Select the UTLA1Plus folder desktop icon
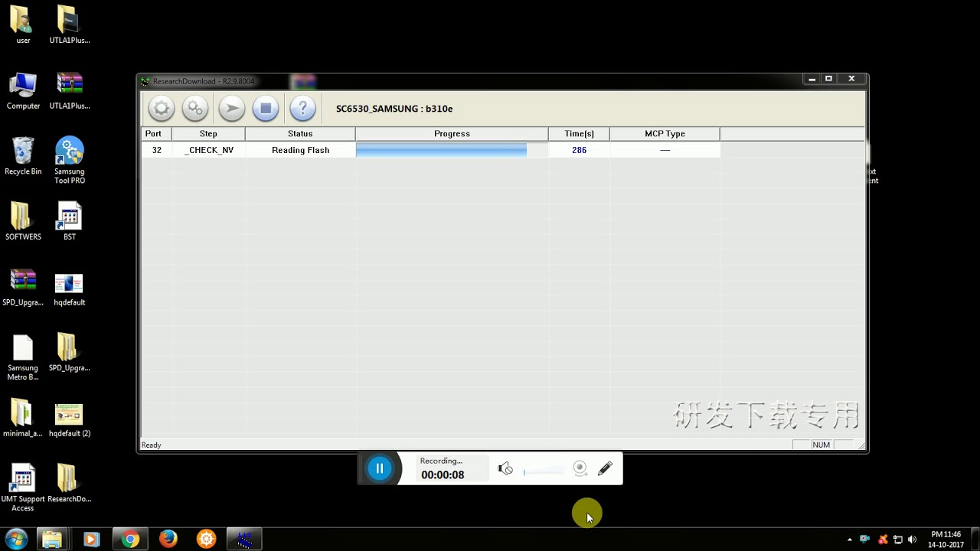The width and height of the screenshot is (980, 551). pos(70,24)
